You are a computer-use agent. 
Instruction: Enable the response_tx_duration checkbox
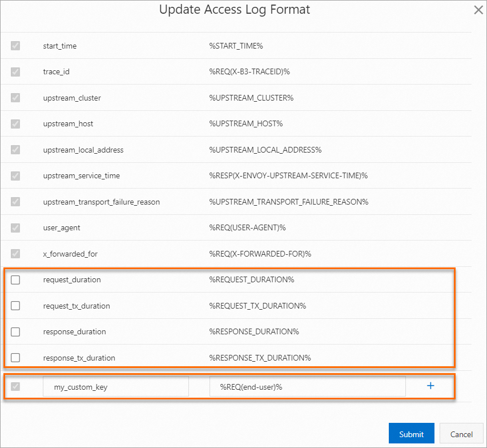15,358
